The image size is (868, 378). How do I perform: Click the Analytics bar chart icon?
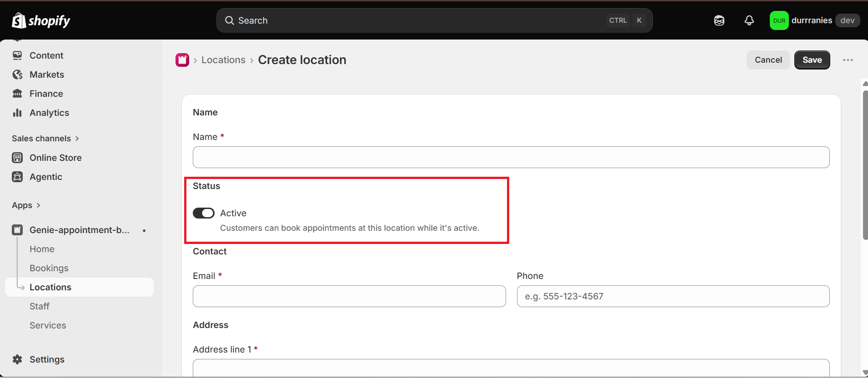tap(17, 113)
